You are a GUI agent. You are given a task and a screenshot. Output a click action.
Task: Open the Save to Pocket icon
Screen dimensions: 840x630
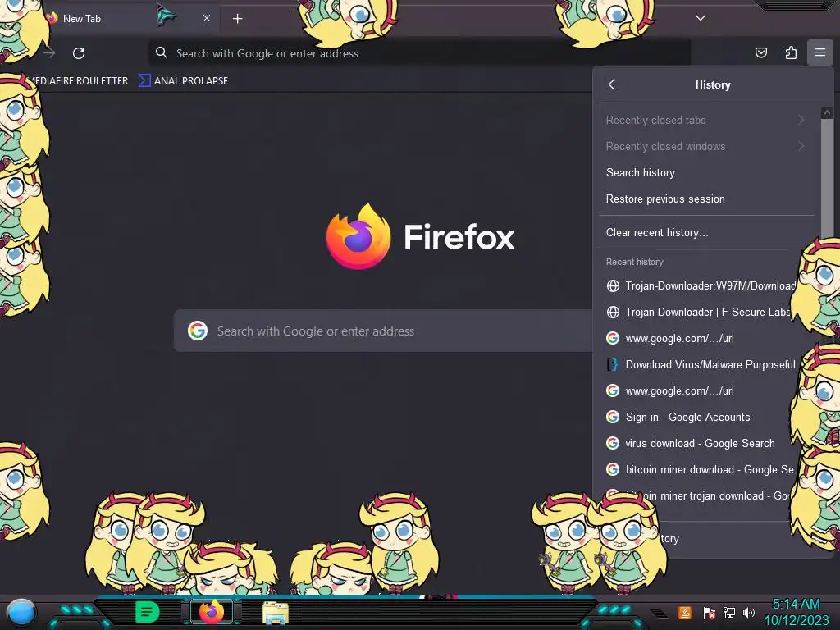coord(760,52)
